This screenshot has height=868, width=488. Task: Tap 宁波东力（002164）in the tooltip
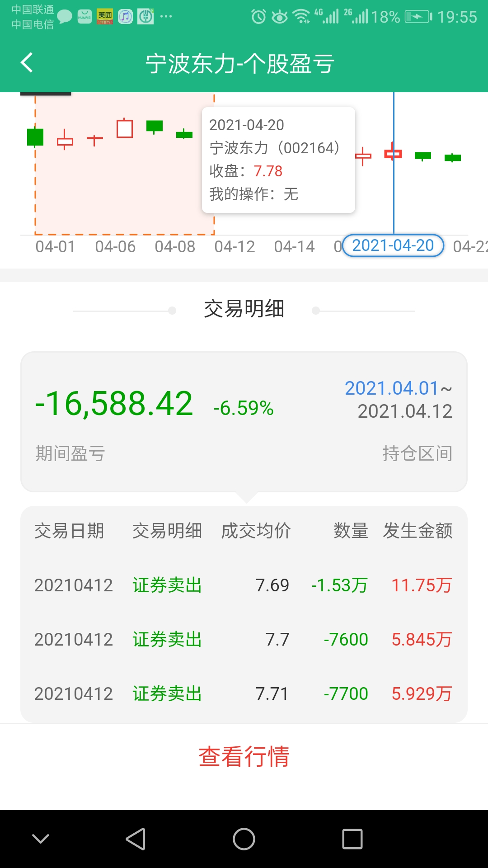click(275, 148)
